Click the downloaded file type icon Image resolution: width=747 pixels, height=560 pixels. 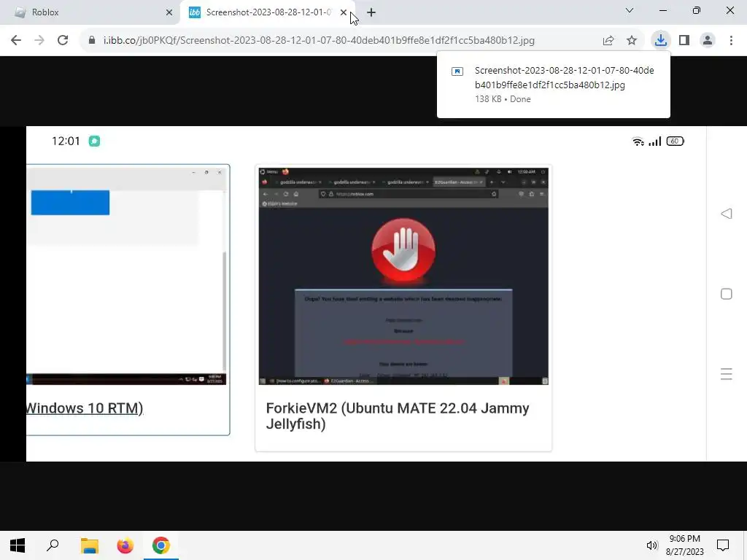[x=457, y=71]
